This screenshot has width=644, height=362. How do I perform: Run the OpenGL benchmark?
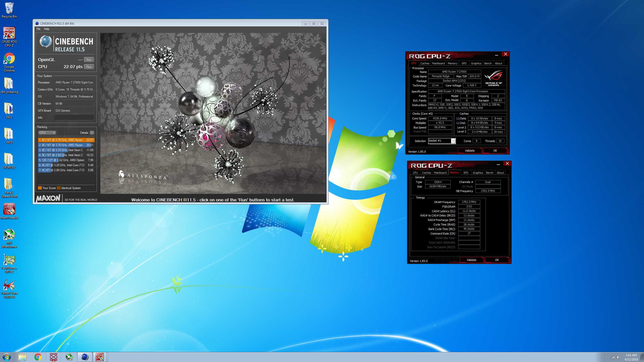click(x=89, y=60)
